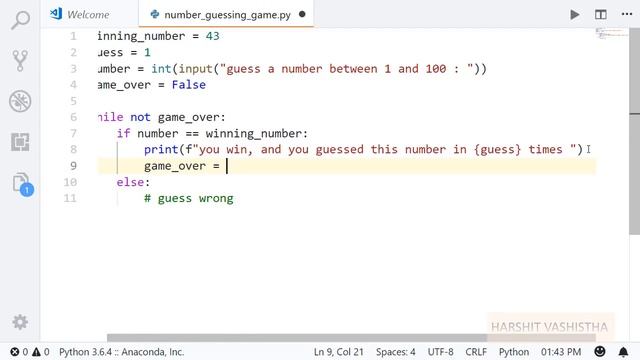Click the 01:43 PM clock entry
Image resolution: width=640 pixels, height=360 pixels.
tap(561, 352)
